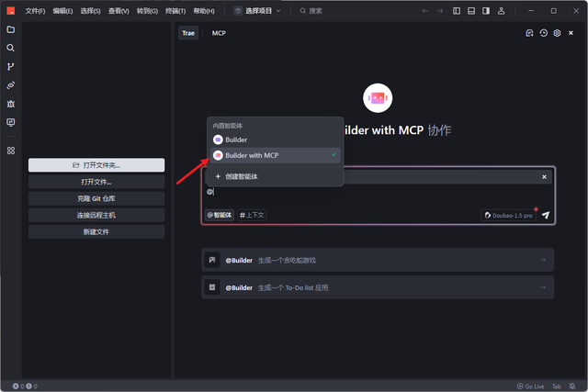The image size is (588, 392).
Task: Switch to the Trae tab
Action: (x=188, y=33)
